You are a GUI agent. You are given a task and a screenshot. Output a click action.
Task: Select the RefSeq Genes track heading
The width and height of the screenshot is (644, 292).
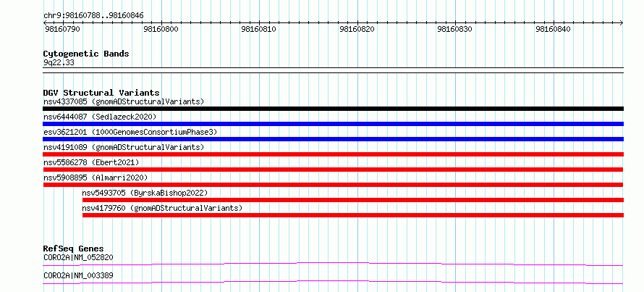pos(73,249)
